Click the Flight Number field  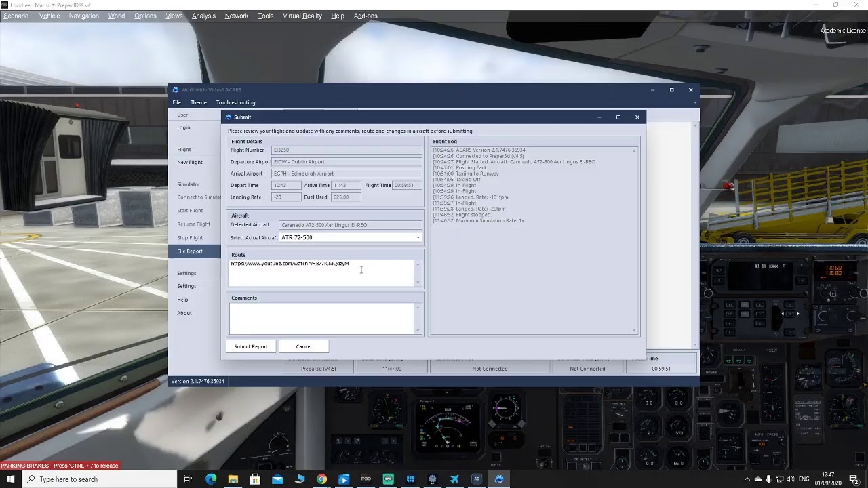coord(347,150)
